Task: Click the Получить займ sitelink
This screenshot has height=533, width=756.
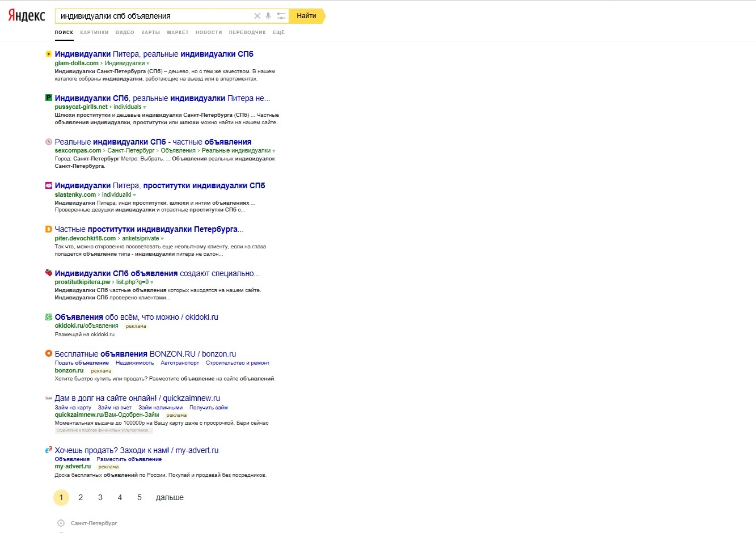Action: tap(209, 408)
